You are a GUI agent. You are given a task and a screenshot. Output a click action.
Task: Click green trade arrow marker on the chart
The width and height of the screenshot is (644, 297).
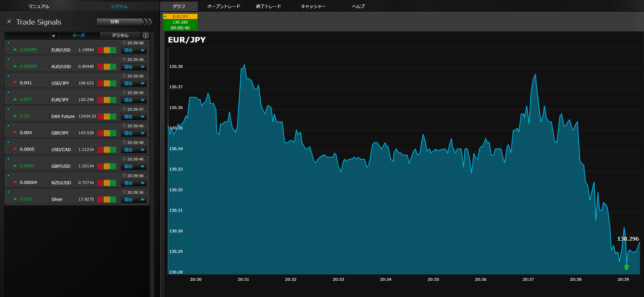coord(626,267)
